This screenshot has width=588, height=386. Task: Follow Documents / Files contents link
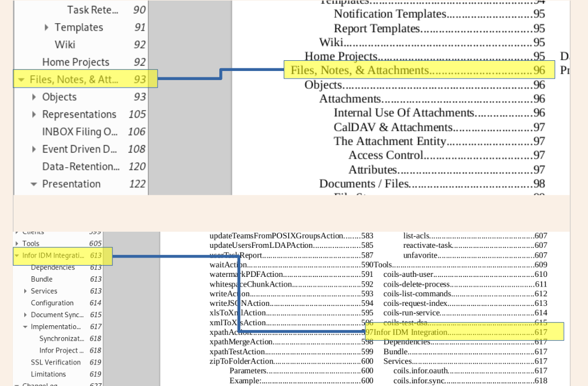(x=432, y=184)
